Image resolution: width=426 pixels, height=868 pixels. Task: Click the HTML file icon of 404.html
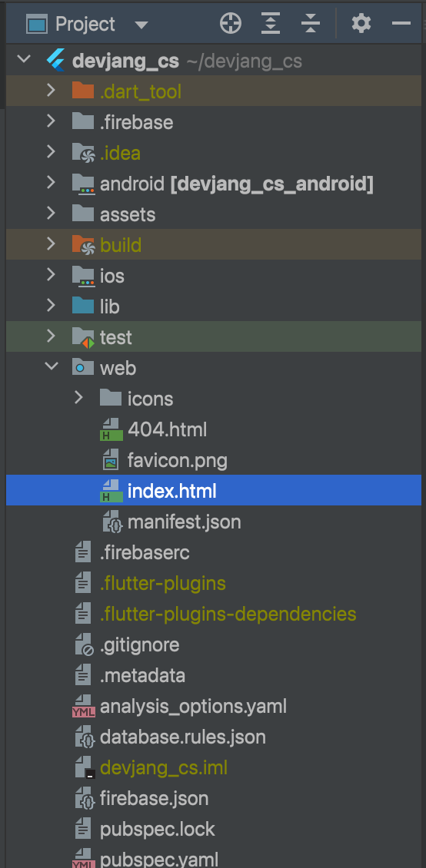point(111,429)
